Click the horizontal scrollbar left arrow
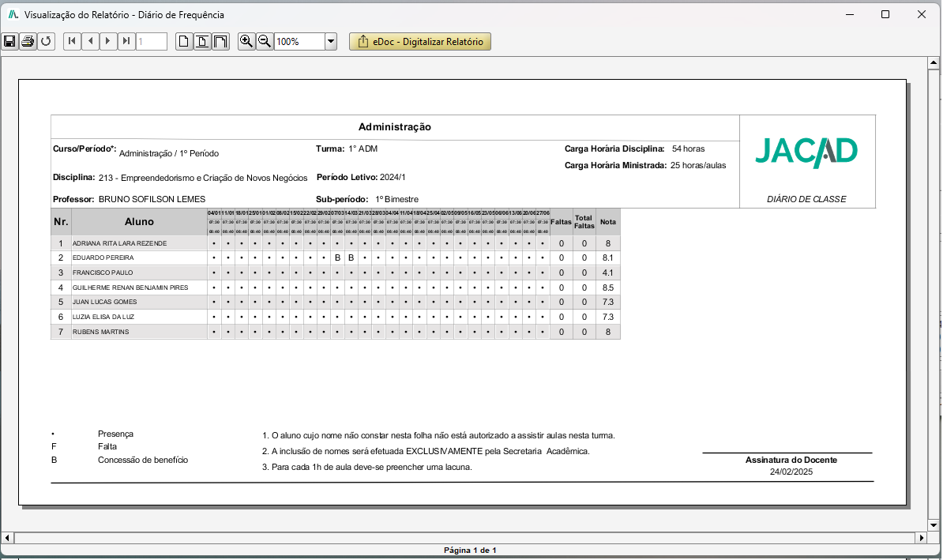This screenshot has height=560, width=943. (x=7, y=538)
